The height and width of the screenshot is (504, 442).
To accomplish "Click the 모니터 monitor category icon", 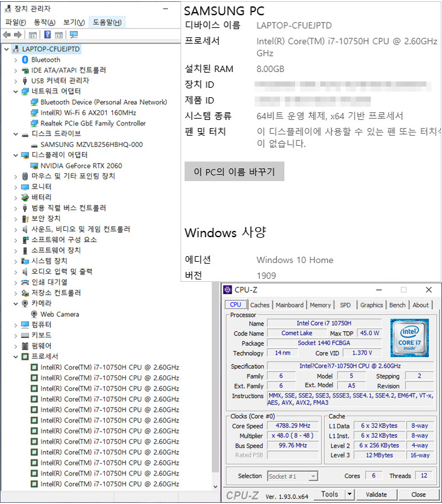I will click(x=25, y=187).
